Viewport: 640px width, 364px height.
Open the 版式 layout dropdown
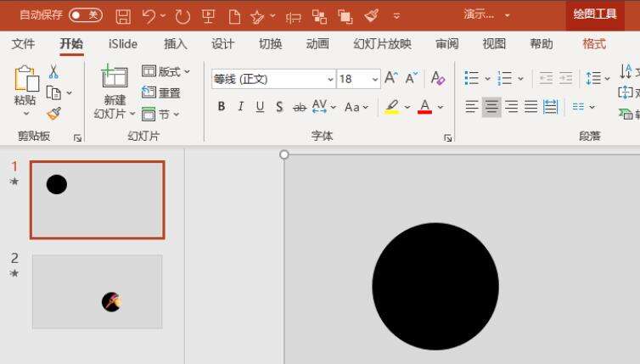(166, 72)
